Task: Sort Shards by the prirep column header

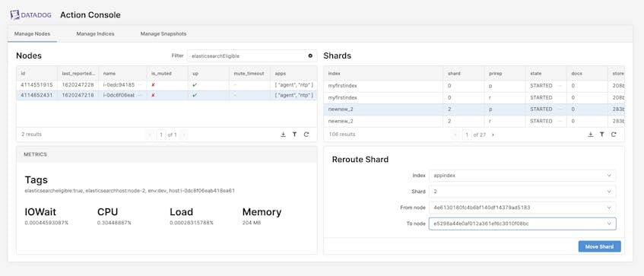Action: [504, 73]
